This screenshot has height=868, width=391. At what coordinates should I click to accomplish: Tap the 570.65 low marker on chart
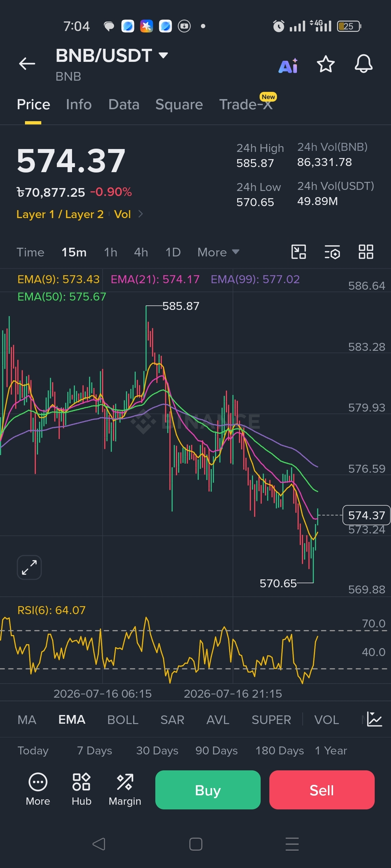278,583
